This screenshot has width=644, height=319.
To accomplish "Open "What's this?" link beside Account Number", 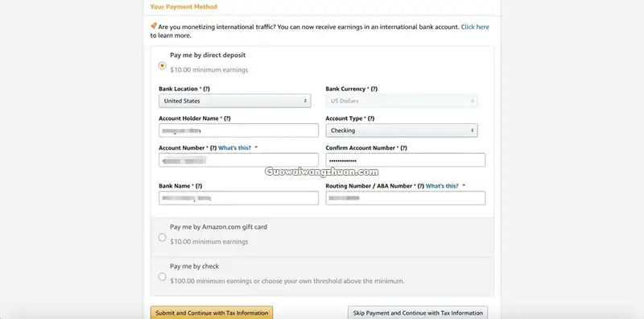I will point(234,148).
